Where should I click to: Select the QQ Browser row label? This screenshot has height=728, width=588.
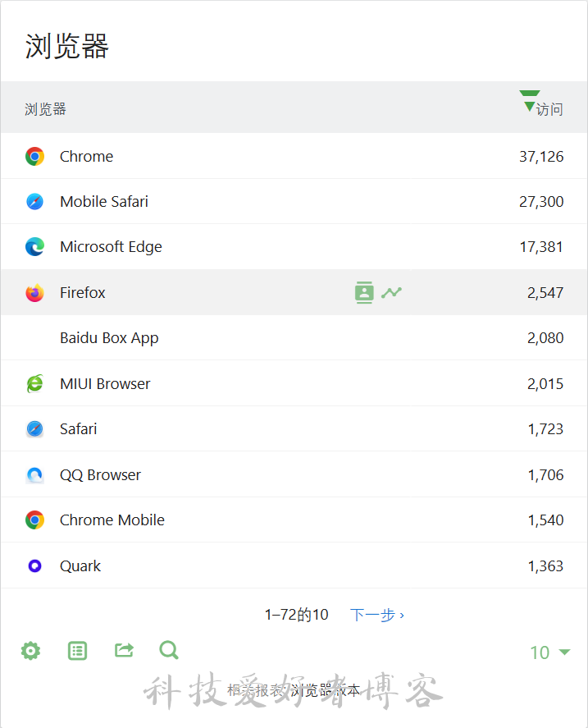point(100,475)
